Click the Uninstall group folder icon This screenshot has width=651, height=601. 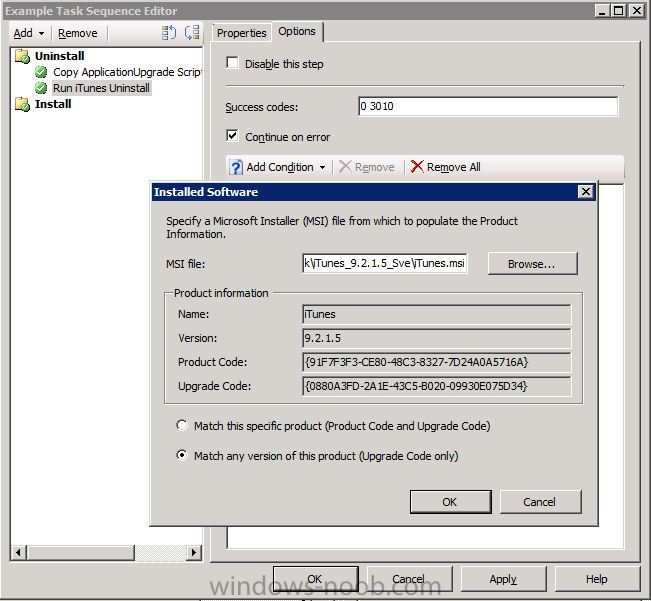coord(22,56)
